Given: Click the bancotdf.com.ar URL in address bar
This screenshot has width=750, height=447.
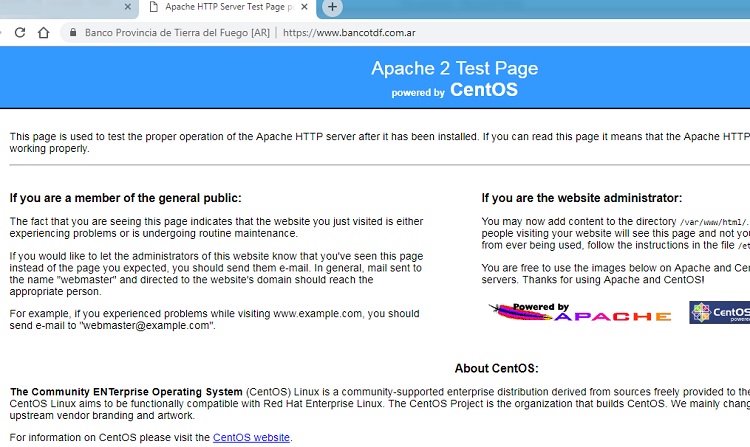Looking at the screenshot, I should tap(350, 32).
